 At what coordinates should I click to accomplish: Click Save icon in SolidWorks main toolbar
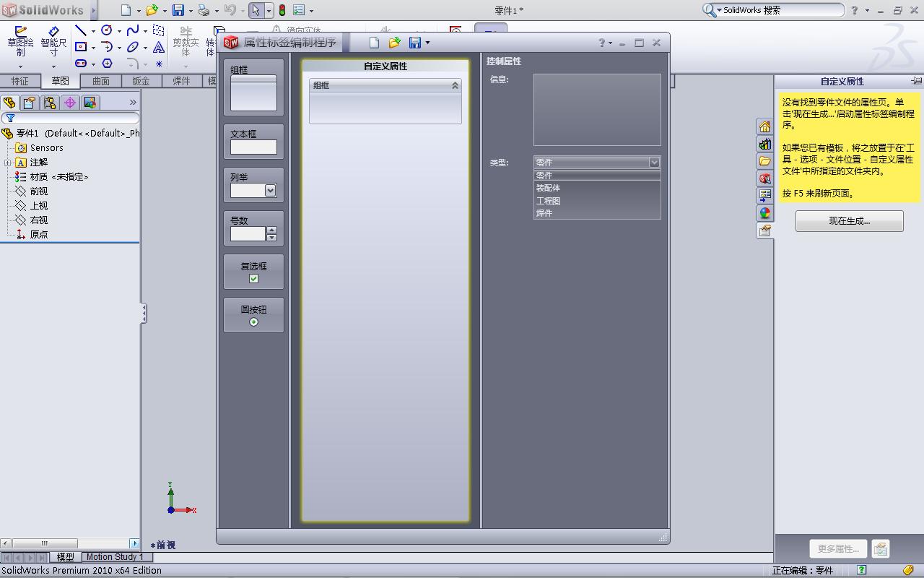point(178,10)
